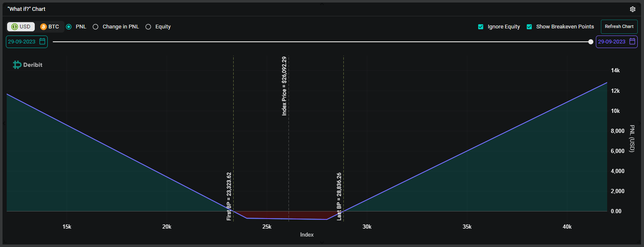Click the Deribit logo on chart
The image size is (644, 247).
point(28,65)
